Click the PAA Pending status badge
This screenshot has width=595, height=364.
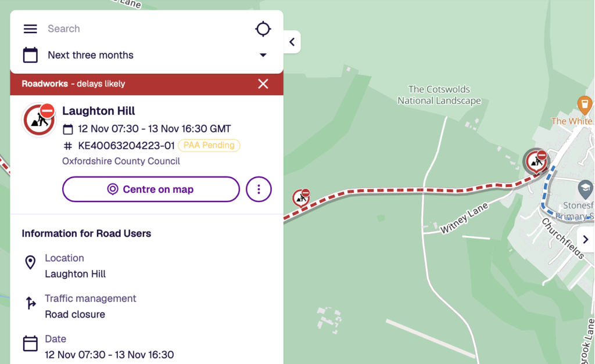[x=209, y=145]
